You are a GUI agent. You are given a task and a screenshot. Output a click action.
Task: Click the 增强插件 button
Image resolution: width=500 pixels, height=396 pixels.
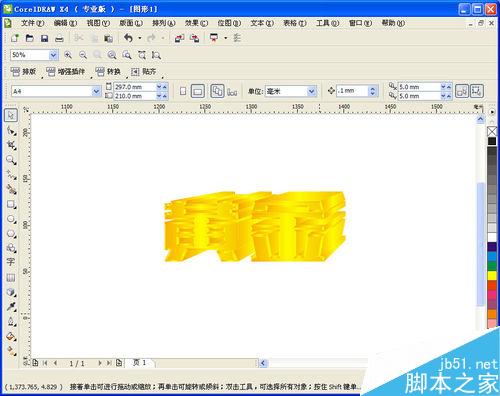(66, 71)
